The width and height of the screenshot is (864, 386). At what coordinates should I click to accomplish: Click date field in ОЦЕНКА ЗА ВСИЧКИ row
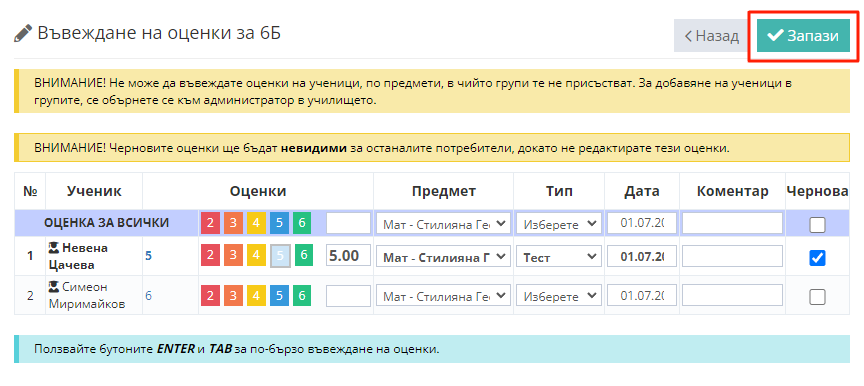point(642,224)
